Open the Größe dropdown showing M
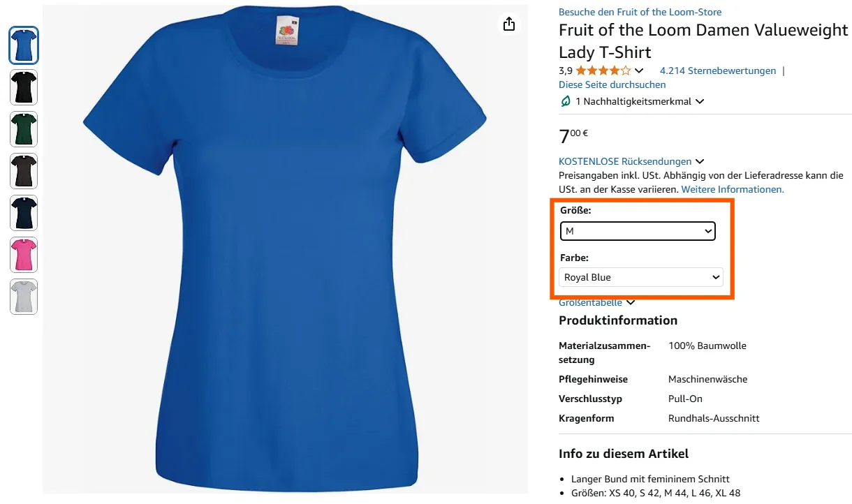The height and width of the screenshot is (504, 852). point(637,230)
